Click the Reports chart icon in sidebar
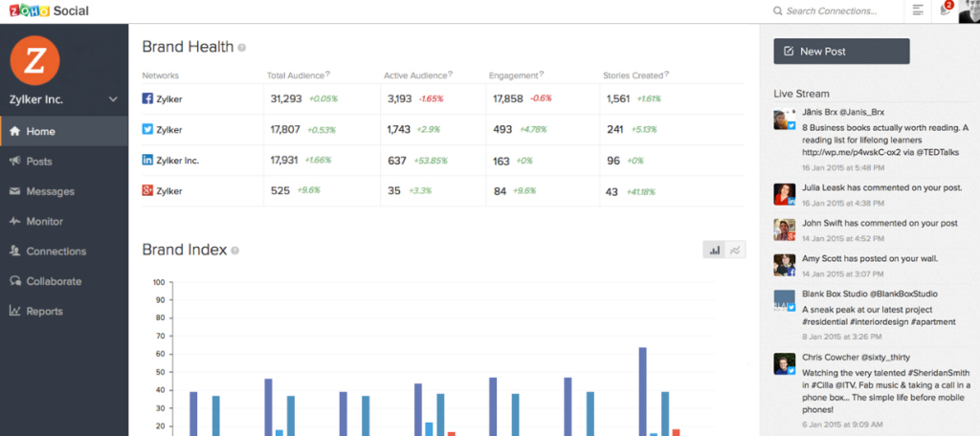 pos(15,311)
